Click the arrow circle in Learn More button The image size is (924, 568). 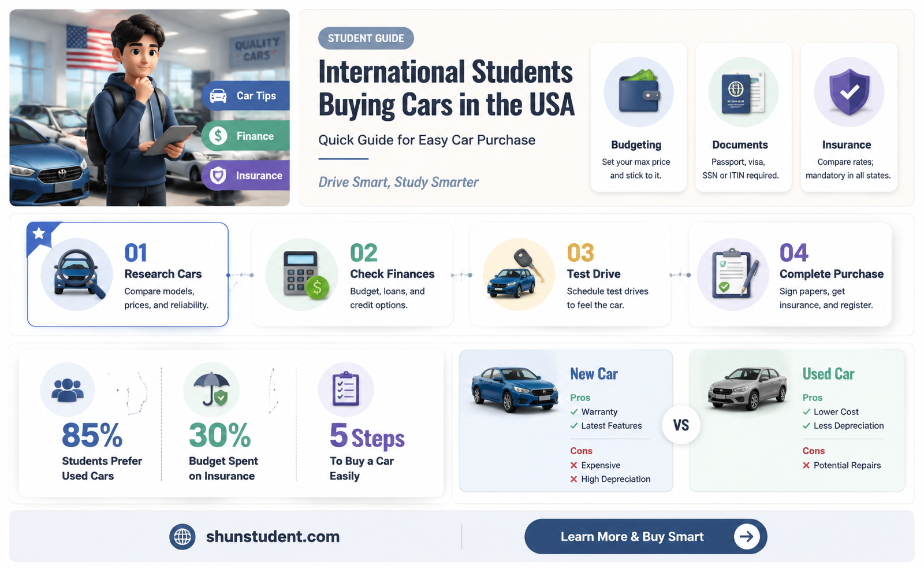[747, 537]
